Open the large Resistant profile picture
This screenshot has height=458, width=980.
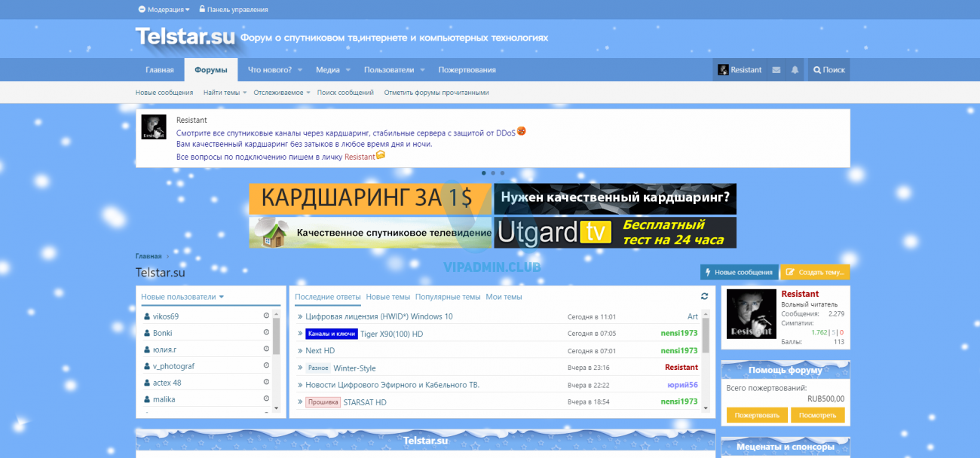(x=751, y=314)
